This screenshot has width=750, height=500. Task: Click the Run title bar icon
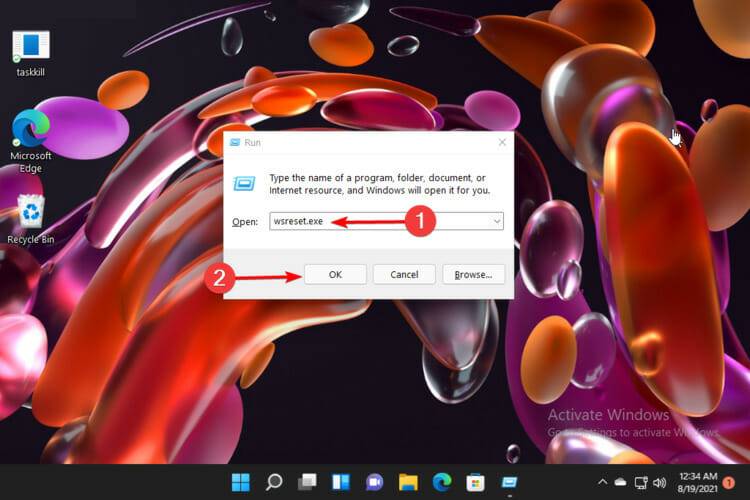click(x=235, y=142)
